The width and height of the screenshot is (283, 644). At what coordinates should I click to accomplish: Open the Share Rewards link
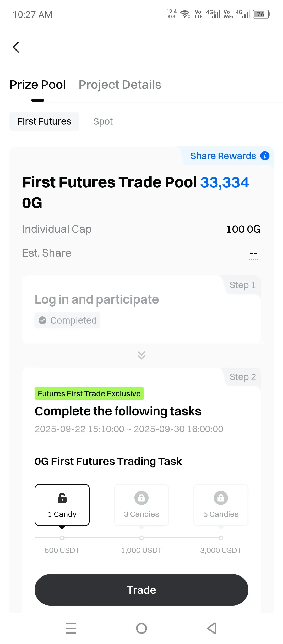[223, 156]
